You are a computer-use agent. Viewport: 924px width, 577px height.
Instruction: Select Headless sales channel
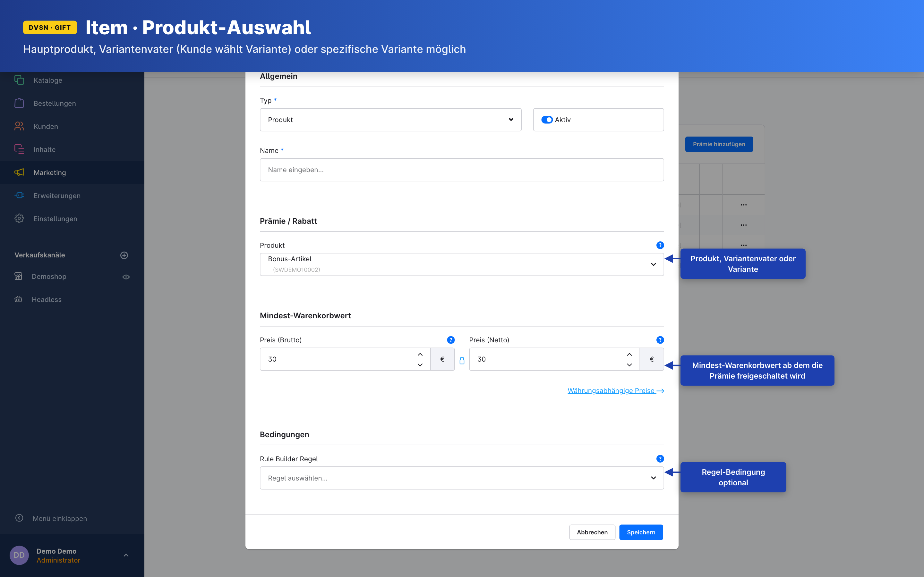[x=47, y=300]
